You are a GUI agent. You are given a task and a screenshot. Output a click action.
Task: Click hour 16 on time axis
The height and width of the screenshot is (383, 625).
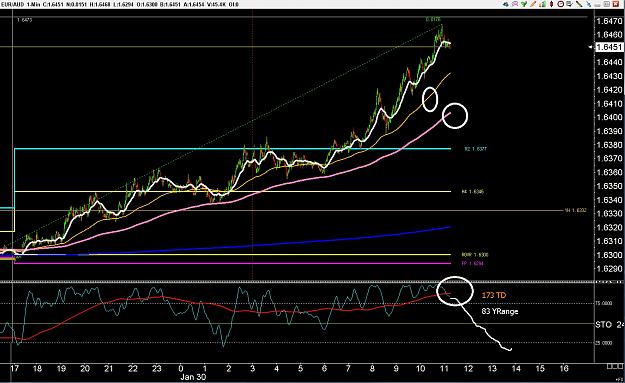(x=564, y=368)
